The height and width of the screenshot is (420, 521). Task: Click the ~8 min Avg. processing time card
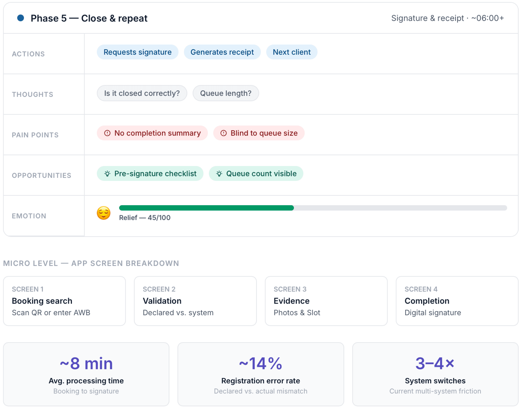point(86,374)
